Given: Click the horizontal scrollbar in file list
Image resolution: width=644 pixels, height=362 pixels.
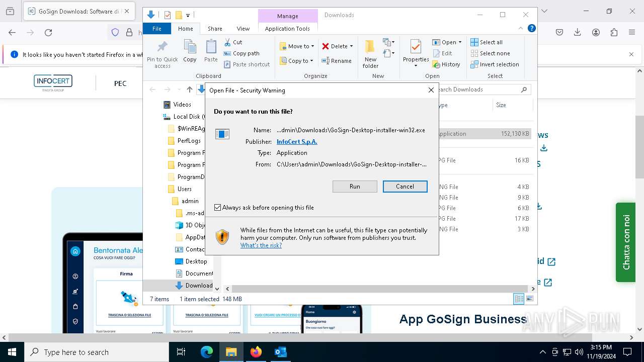Looking at the screenshot, I should pos(380,289).
